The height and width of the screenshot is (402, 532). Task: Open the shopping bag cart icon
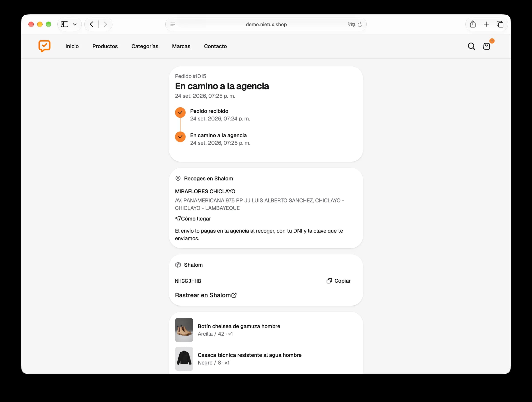click(487, 46)
